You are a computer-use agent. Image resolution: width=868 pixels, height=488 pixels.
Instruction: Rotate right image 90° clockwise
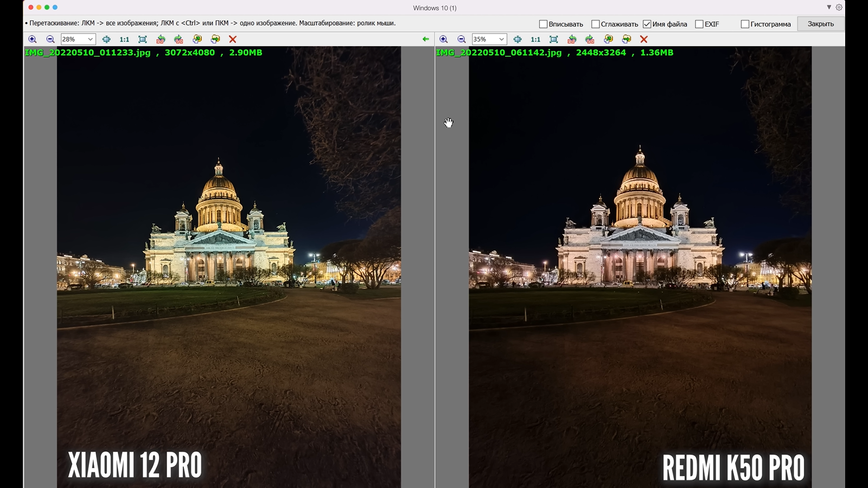pos(590,39)
